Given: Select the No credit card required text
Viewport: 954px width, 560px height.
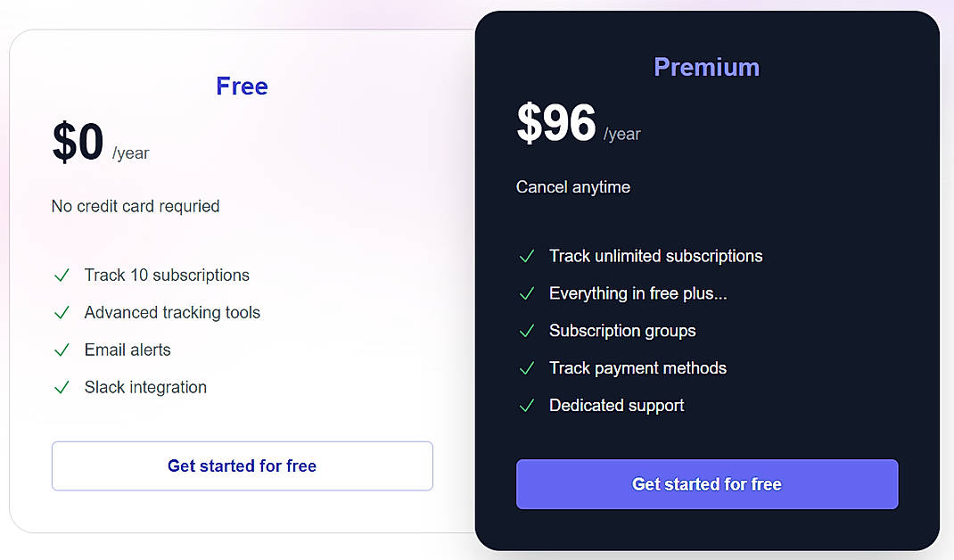Looking at the screenshot, I should [x=135, y=206].
